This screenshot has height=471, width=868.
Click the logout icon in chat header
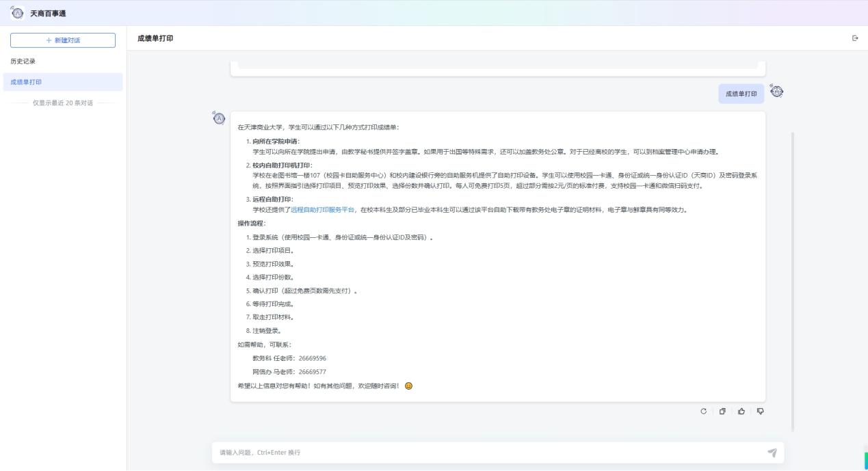coord(855,38)
